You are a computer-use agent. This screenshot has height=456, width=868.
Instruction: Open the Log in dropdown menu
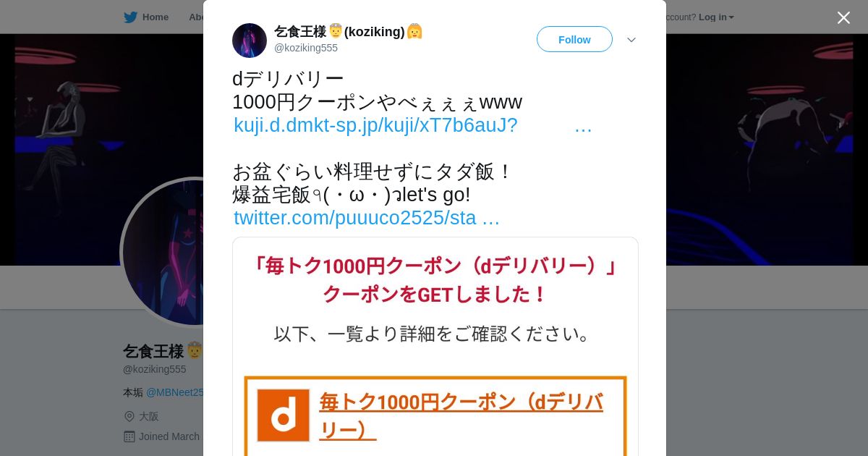(716, 17)
